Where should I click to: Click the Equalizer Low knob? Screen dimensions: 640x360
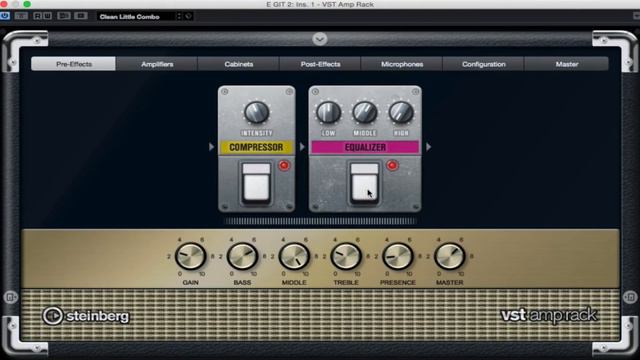(x=328, y=112)
